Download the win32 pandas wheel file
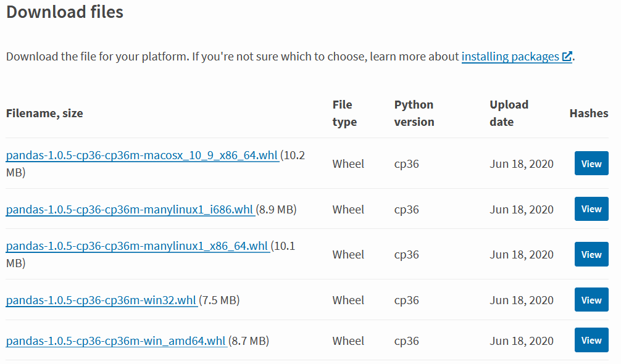The width and height of the screenshot is (621, 364). click(101, 300)
